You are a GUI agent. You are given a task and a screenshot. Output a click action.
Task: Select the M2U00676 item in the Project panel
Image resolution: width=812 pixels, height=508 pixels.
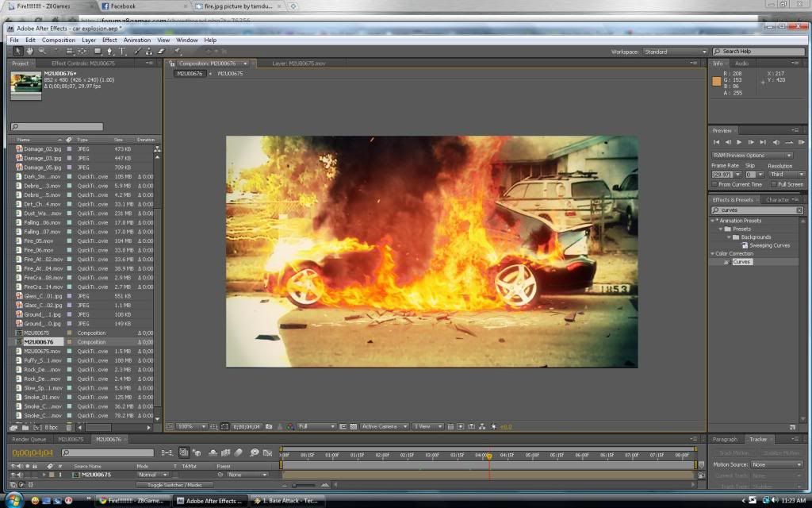click(38, 341)
